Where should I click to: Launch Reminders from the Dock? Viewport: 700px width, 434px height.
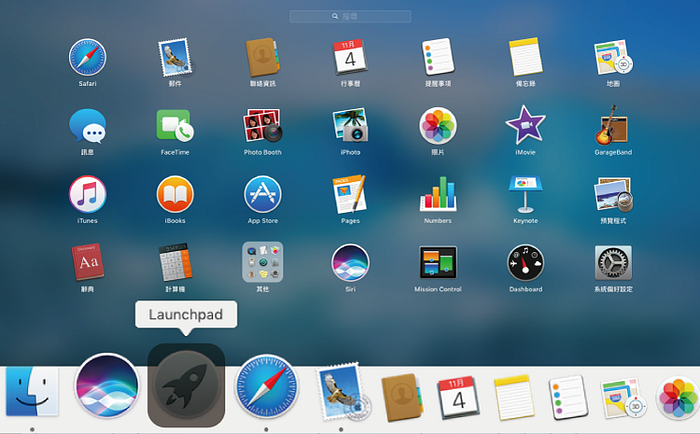pyautogui.click(x=569, y=397)
